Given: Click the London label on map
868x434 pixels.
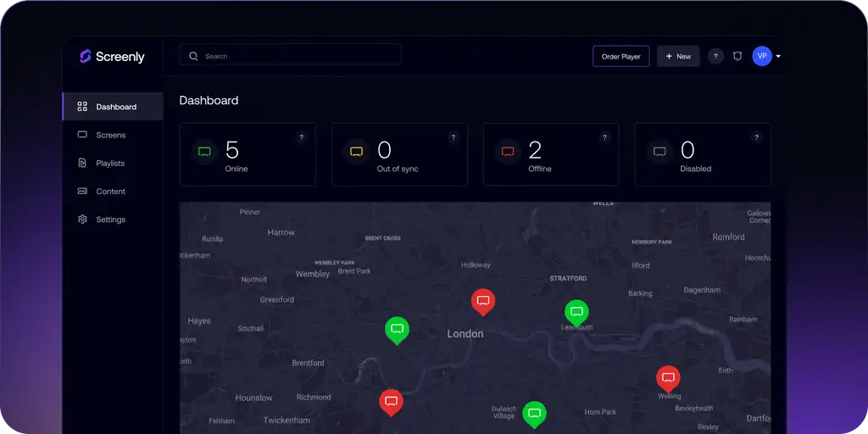Looking at the screenshot, I should coord(465,334).
